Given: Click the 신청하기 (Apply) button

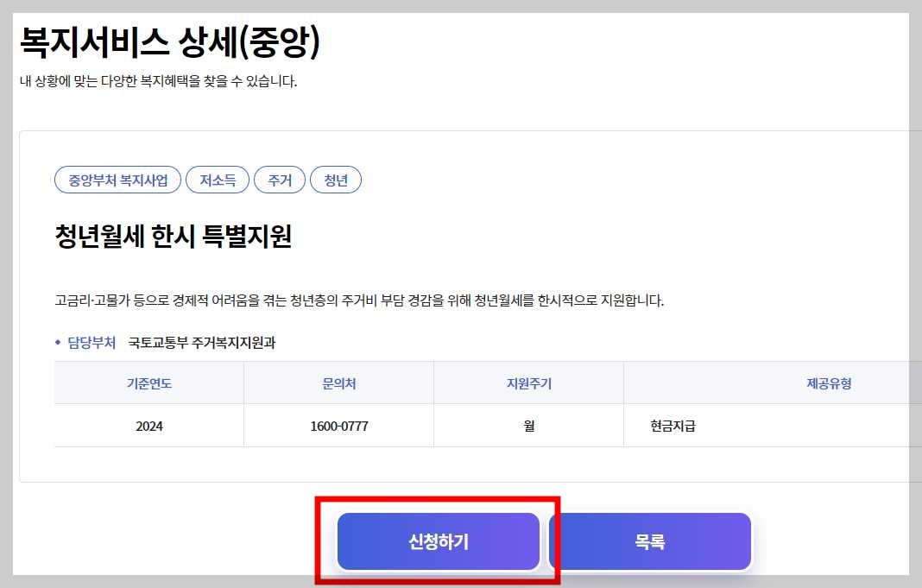Looking at the screenshot, I should [x=439, y=541].
